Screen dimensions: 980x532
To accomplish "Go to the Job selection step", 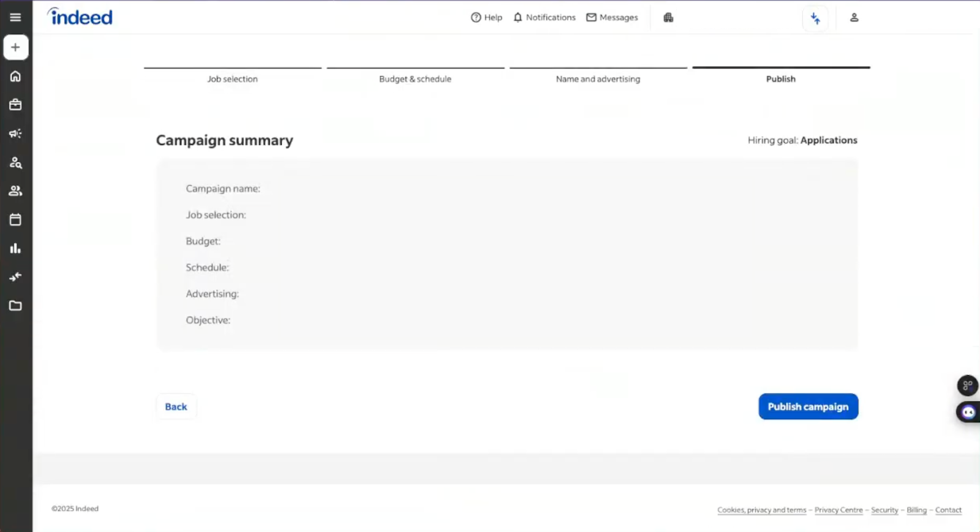I will (232, 78).
